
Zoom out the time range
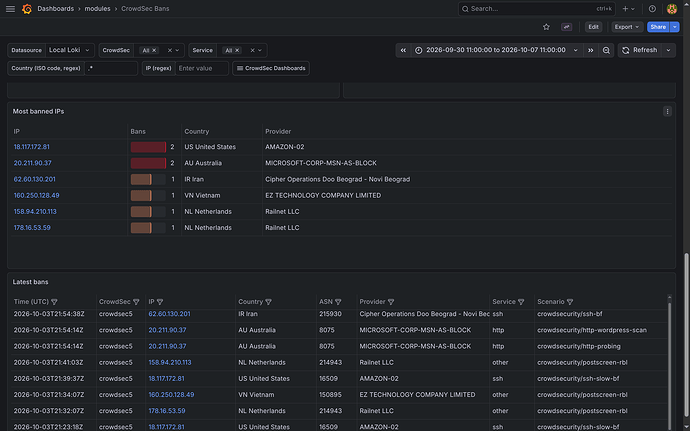[x=606, y=50]
